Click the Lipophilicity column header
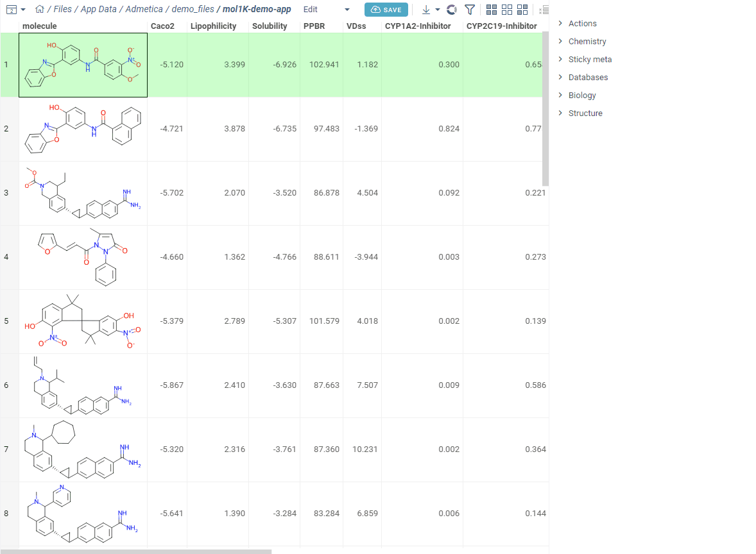Viewport: 756px width, 554px height. click(x=214, y=26)
